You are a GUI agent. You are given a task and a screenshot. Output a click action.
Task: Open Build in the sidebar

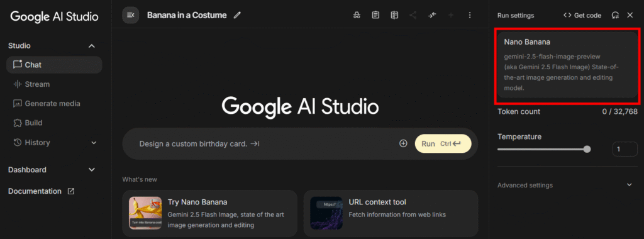[x=54, y=123]
